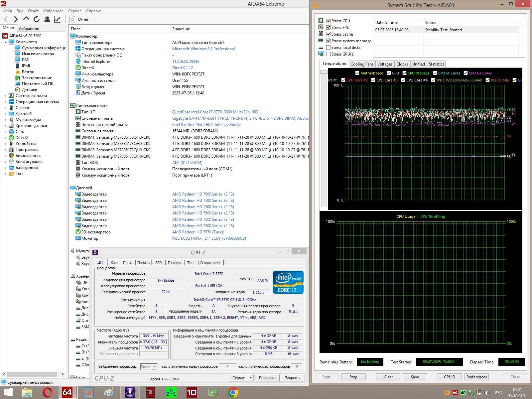Go forward with the forward arrow icon

(16, 19)
